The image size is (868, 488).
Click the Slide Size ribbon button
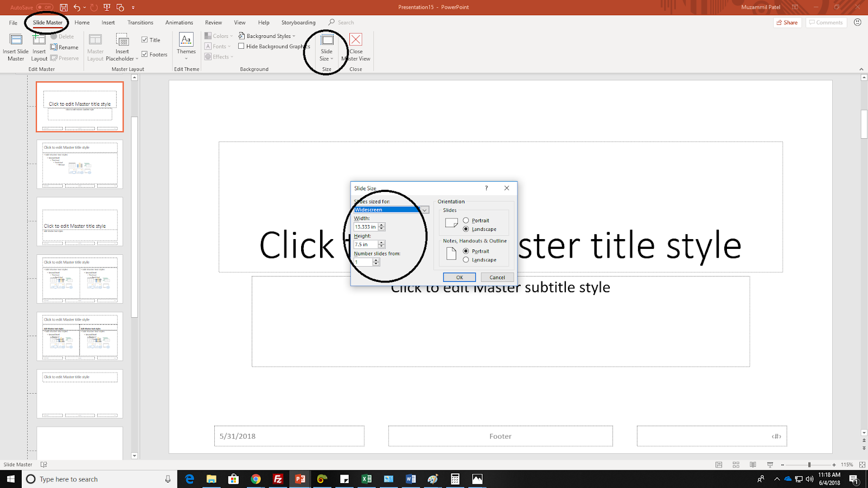(327, 47)
